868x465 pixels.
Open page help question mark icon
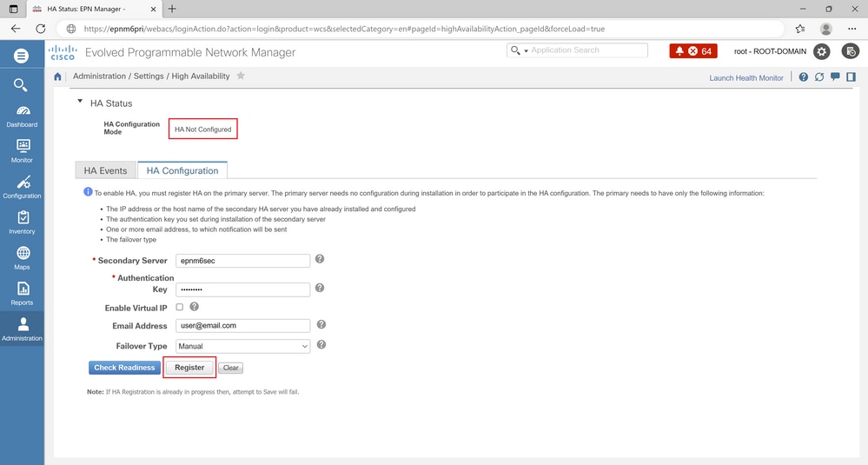803,77
